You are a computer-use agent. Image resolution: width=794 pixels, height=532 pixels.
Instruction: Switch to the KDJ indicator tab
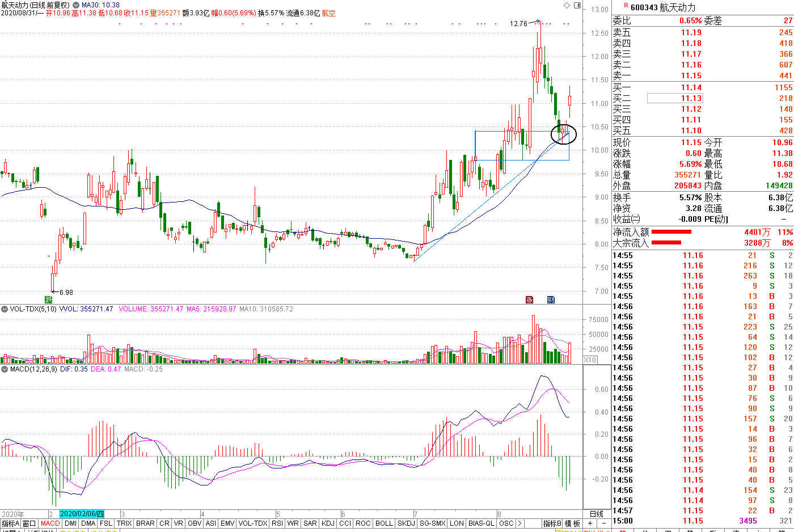coord(328,523)
